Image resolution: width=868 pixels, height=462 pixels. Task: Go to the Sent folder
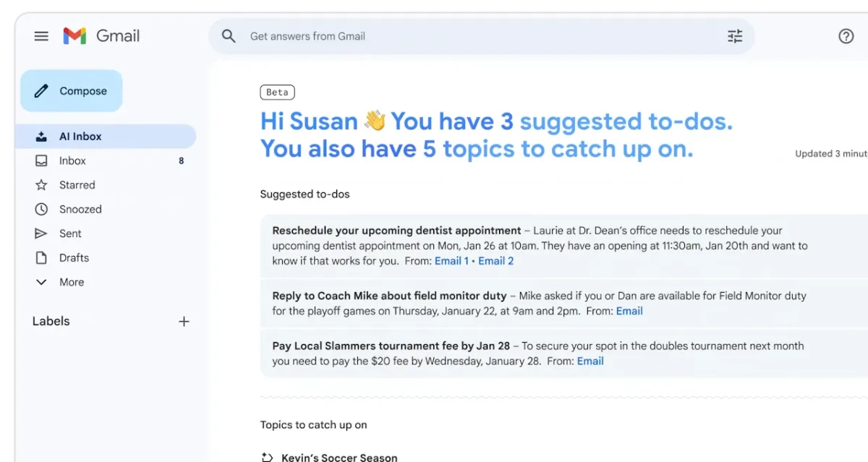pos(70,234)
